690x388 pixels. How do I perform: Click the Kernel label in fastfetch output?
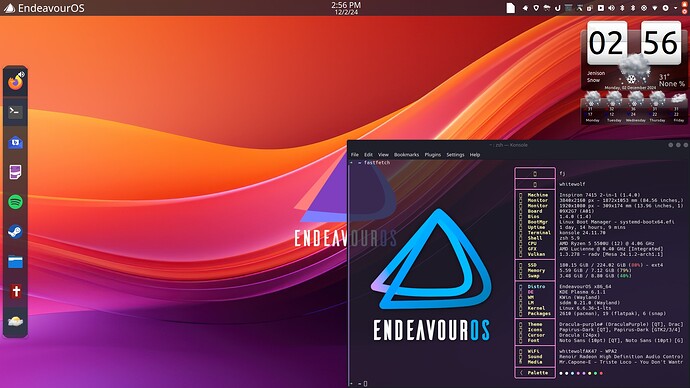tap(536, 308)
